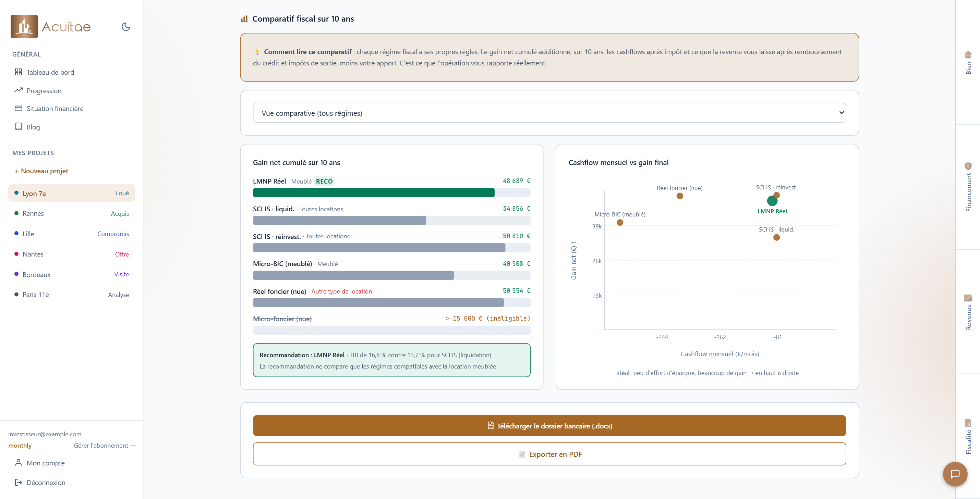Click the lightbulb icon in the info box
The image size is (980, 499).
click(257, 52)
